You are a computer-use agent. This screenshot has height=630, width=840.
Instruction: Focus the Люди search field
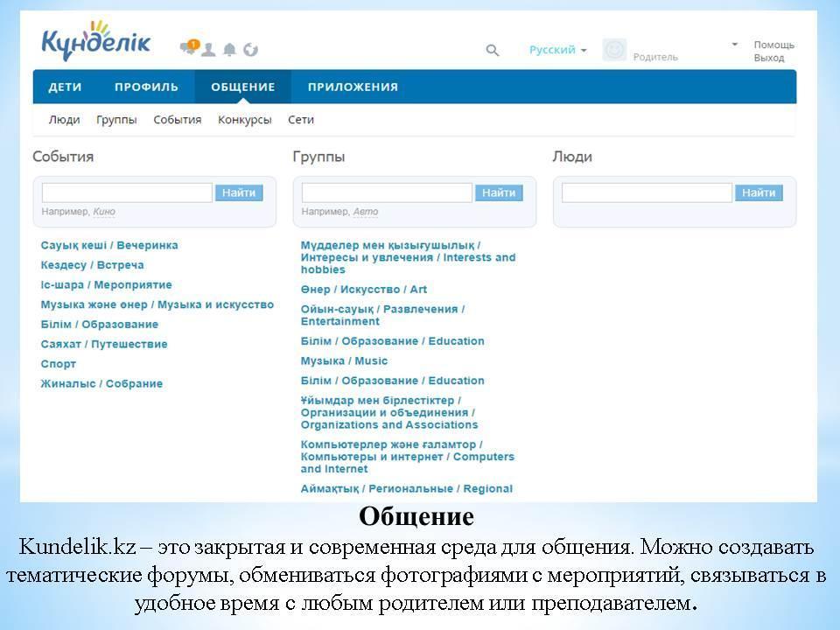pyautogui.click(x=647, y=192)
